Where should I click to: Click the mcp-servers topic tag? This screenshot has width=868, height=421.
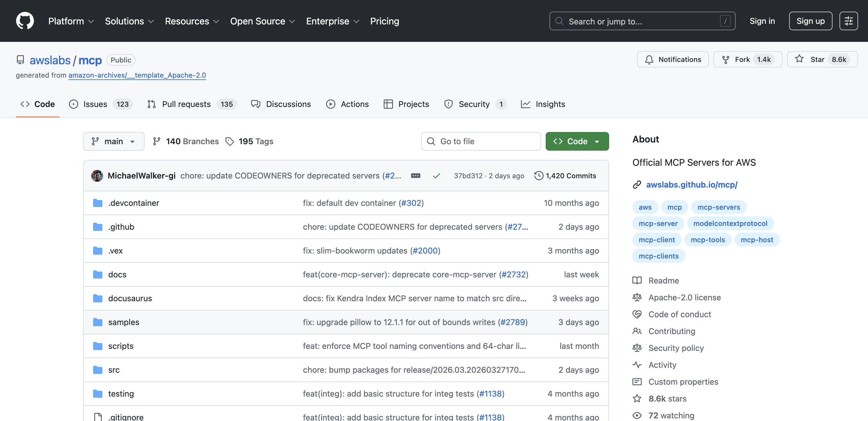pyautogui.click(x=719, y=207)
